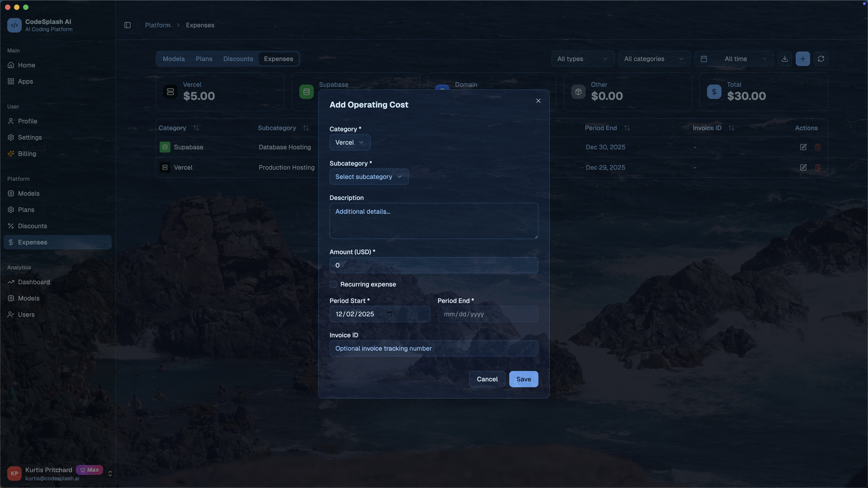Add a new entry via the plus icon

click(803, 59)
